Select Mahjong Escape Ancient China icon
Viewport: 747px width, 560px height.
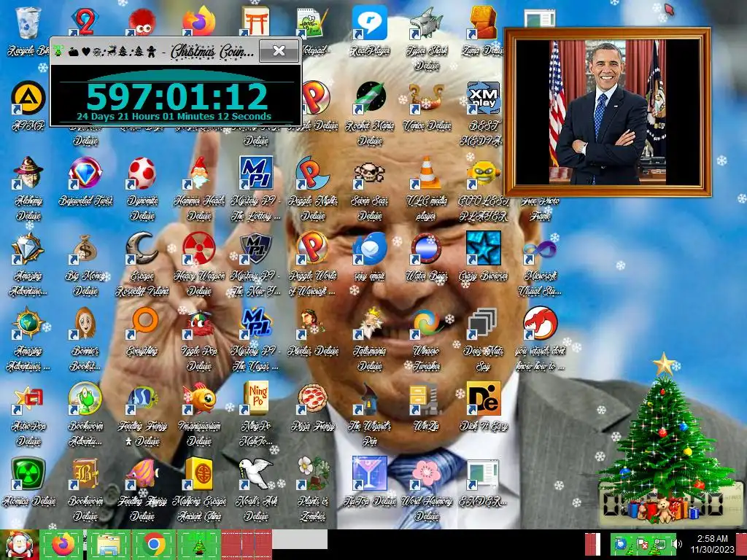(199, 473)
